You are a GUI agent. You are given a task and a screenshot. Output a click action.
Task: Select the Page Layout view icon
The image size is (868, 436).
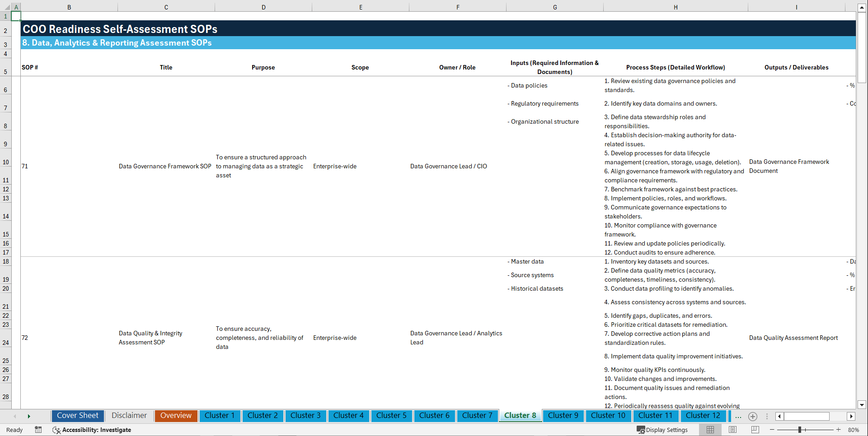point(732,430)
